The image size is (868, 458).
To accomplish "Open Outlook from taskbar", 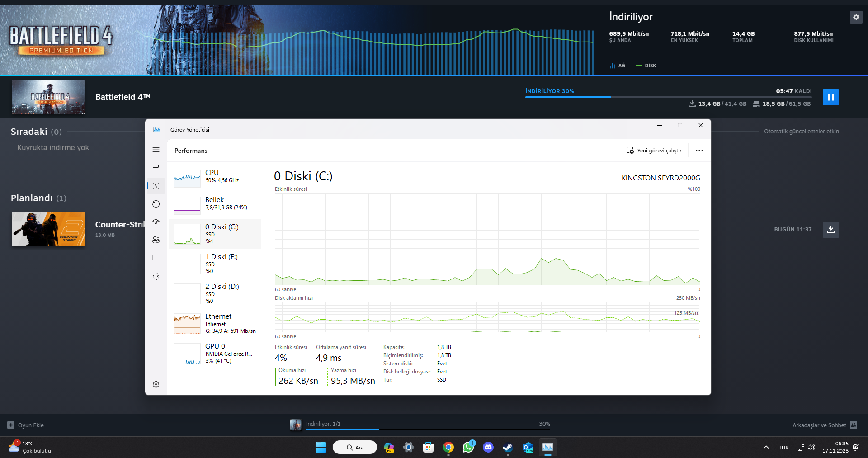I will pyautogui.click(x=528, y=448).
